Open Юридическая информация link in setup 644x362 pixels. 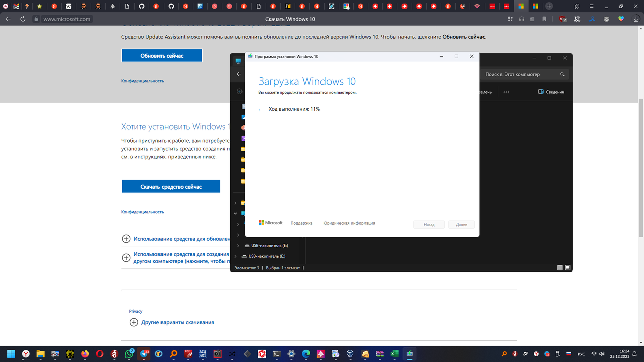pos(349,223)
